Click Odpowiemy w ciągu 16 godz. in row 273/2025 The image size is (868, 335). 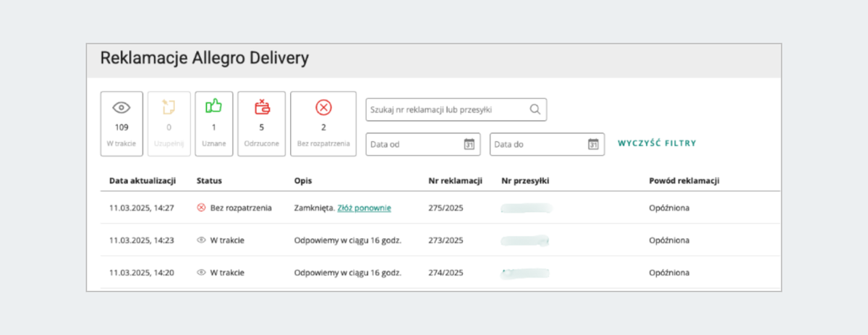[x=348, y=240]
